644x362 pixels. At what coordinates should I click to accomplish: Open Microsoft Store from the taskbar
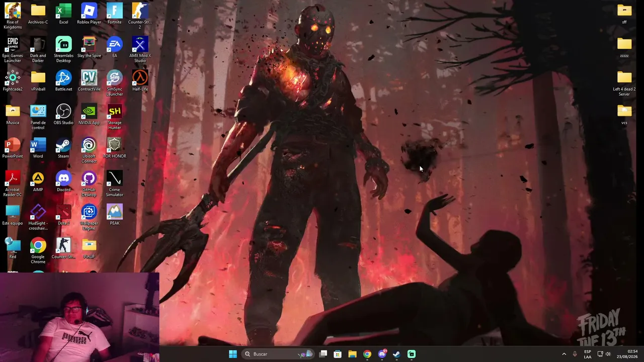pyautogui.click(x=338, y=354)
